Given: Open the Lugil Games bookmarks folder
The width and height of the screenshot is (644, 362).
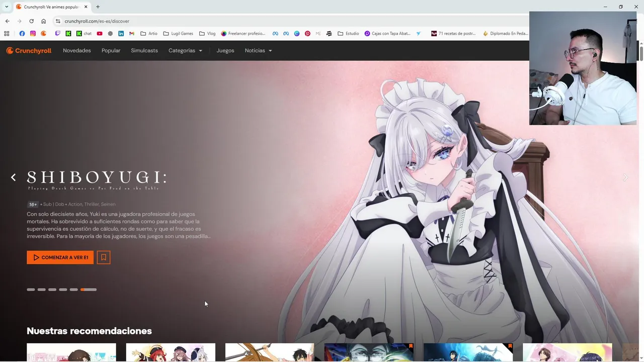Looking at the screenshot, I should pos(178,34).
